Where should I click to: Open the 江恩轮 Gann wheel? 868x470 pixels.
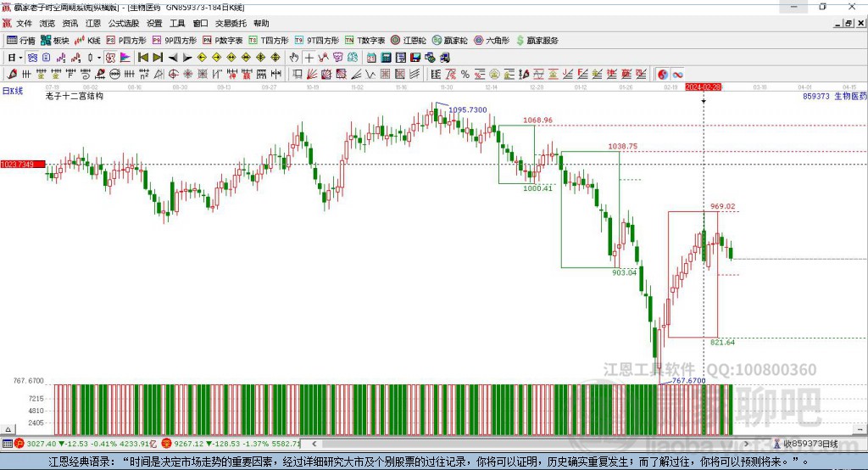(409, 41)
